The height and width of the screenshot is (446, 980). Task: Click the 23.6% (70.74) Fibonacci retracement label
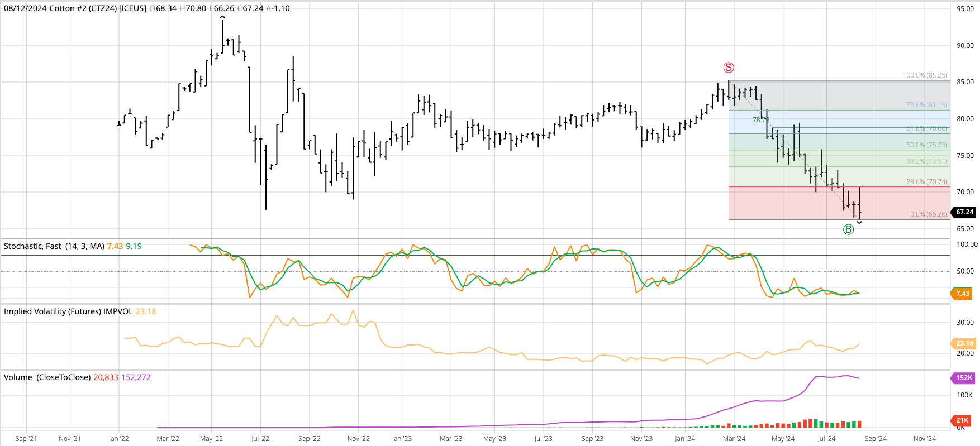926,182
